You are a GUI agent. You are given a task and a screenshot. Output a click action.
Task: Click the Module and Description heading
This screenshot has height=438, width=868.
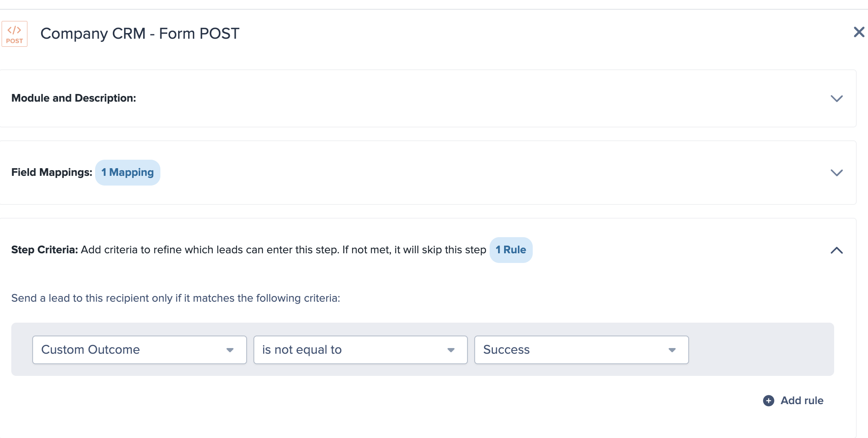(x=74, y=98)
